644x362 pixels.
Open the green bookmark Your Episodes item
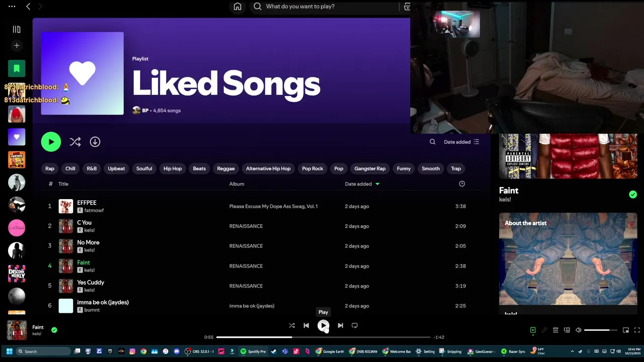(17, 68)
